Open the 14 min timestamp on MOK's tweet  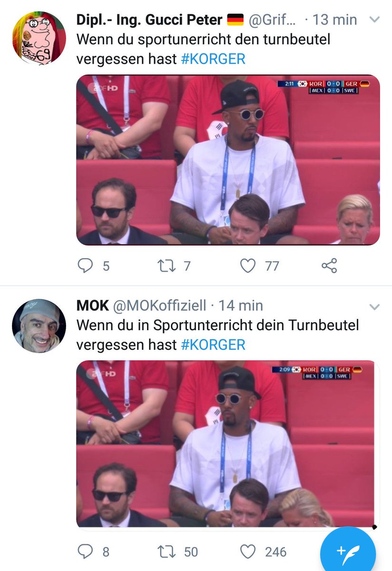tap(241, 305)
